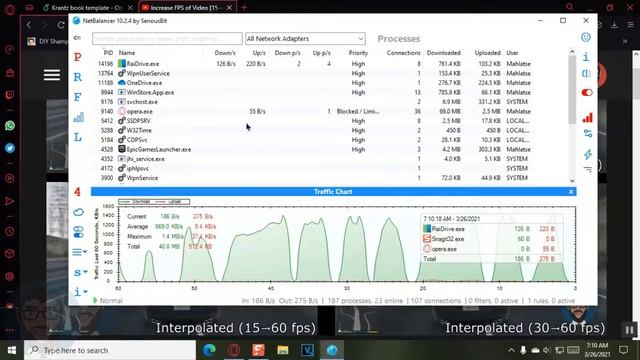This screenshot has height=360, width=640.
Task: Pause the video in the Opera window
Action: [x=629, y=329]
